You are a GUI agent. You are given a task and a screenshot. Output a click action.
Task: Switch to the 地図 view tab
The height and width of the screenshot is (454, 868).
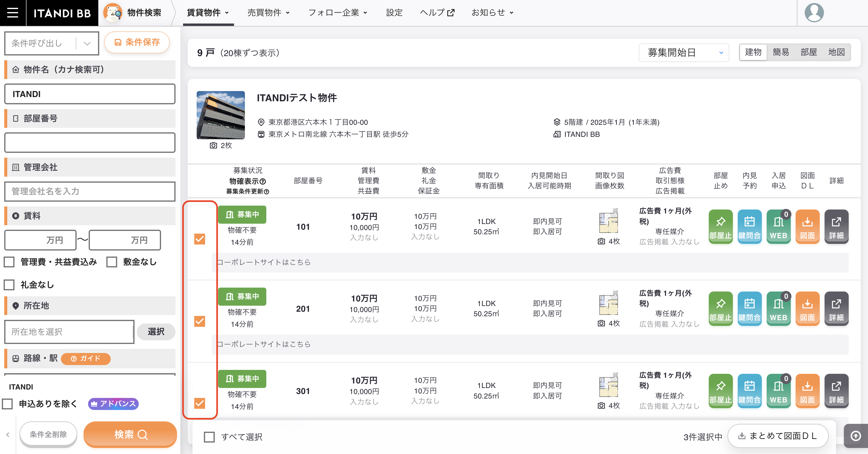836,52
